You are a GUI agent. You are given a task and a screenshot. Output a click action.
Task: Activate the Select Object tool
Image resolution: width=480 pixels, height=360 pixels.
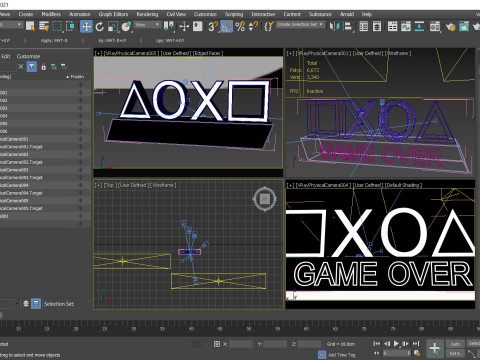(31, 26)
